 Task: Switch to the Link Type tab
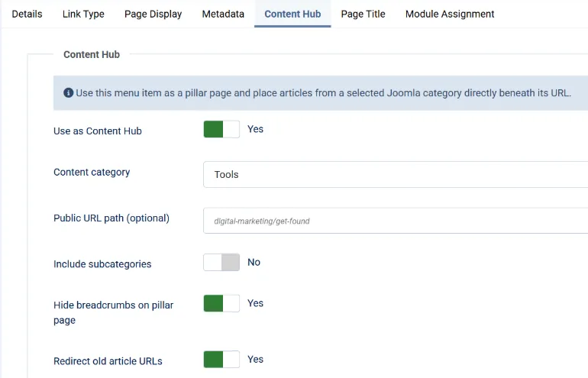coord(83,14)
